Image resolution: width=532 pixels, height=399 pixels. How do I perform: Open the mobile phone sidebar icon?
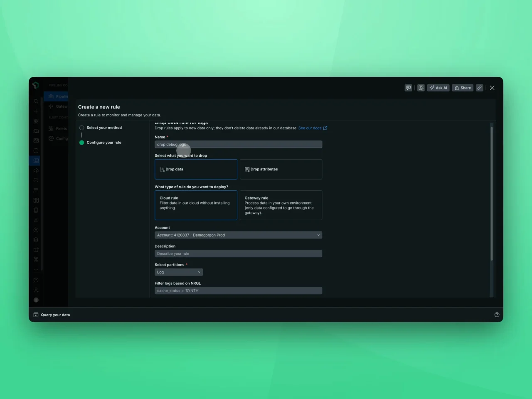(x=36, y=210)
